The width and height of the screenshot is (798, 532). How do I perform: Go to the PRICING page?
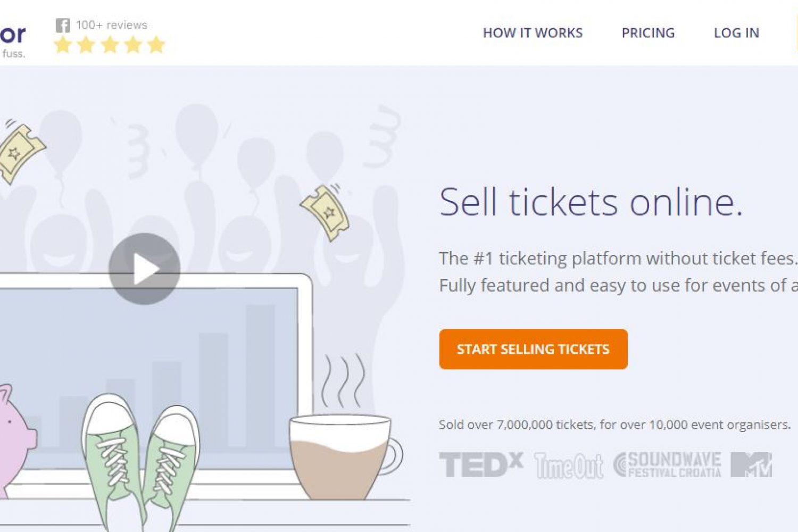click(x=648, y=33)
